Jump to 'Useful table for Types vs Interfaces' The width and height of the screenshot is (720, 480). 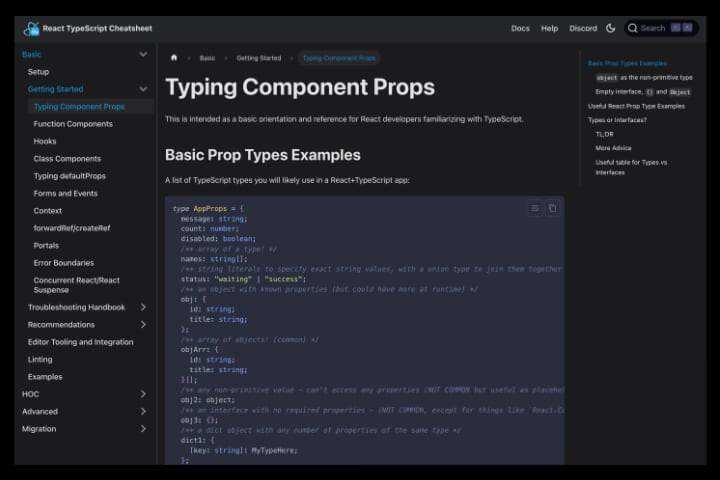click(631, 167)
